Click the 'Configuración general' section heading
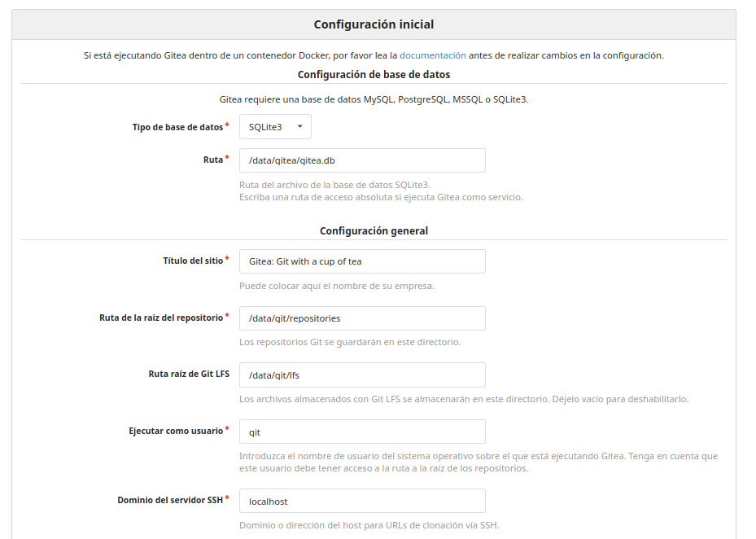This screenshot has height=539, width=756. [374, 230]
